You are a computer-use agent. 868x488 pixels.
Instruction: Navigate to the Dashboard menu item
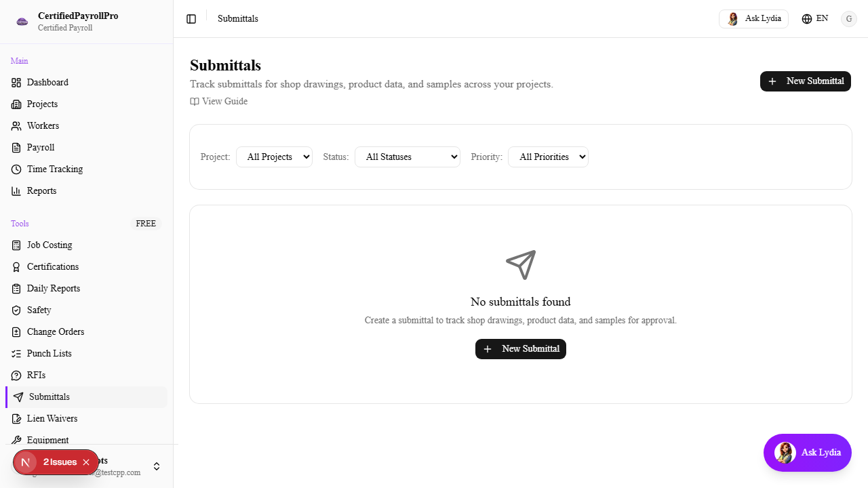[x=47, y=82]
